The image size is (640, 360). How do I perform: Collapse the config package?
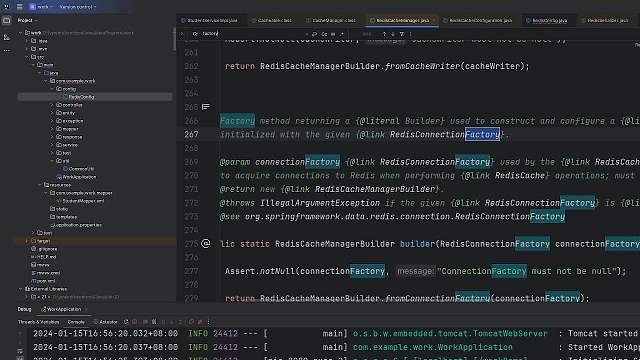click(52, 89)
